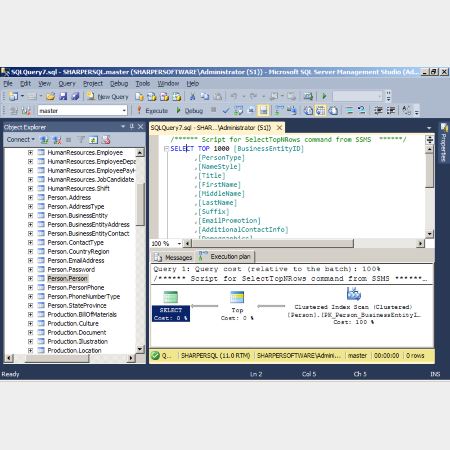Screen dimensions: 450x450
Task: Click the Cancel Executing Query stop icon
Action: point(213,110)
